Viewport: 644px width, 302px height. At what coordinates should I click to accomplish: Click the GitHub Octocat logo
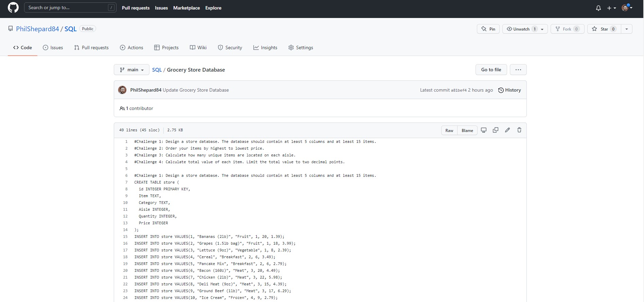tap(13, 7)
